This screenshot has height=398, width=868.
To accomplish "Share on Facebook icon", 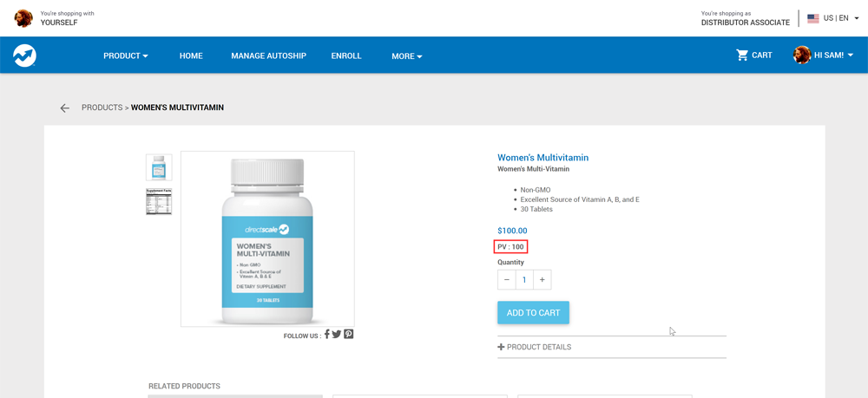I will tap(327, 334).
